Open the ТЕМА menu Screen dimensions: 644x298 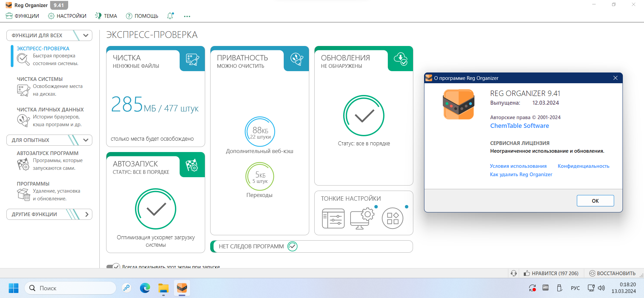click(x=106, y=16)
